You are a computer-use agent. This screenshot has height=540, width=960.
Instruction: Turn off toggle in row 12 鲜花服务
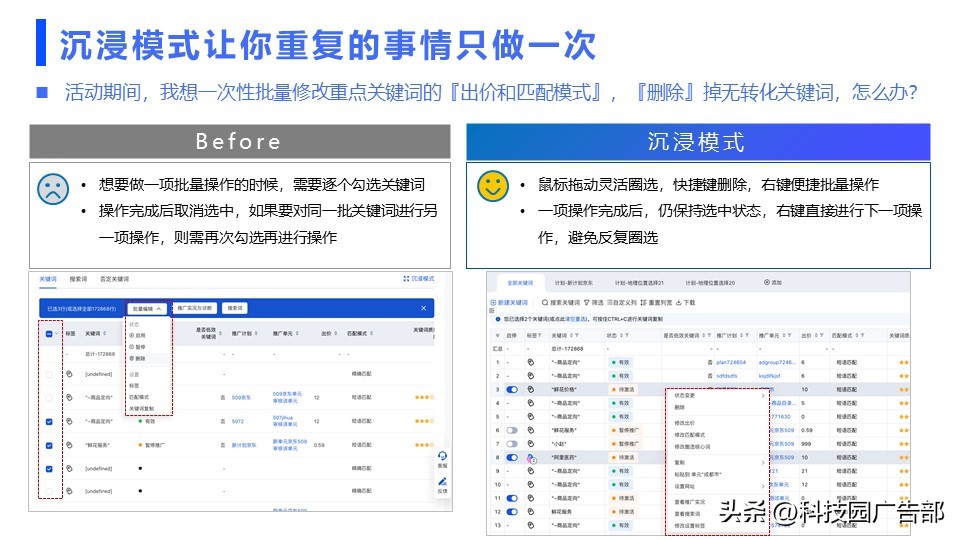point(512,512)
